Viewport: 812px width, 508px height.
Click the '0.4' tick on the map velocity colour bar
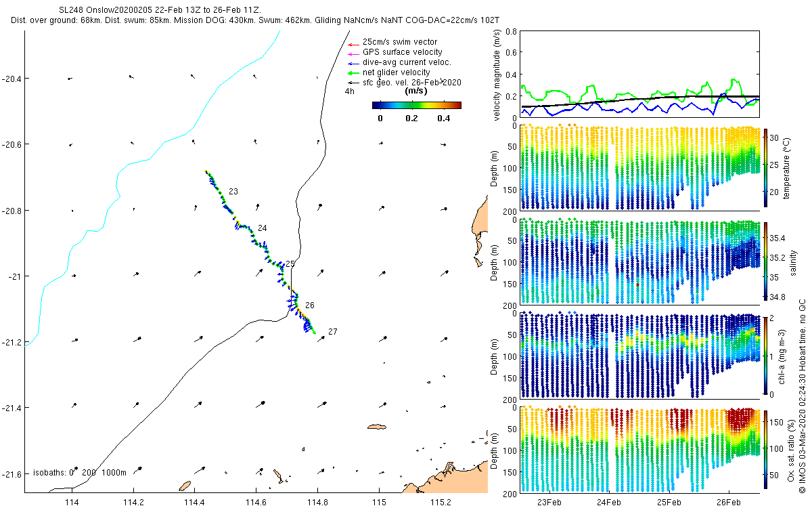tap(443, 119)
